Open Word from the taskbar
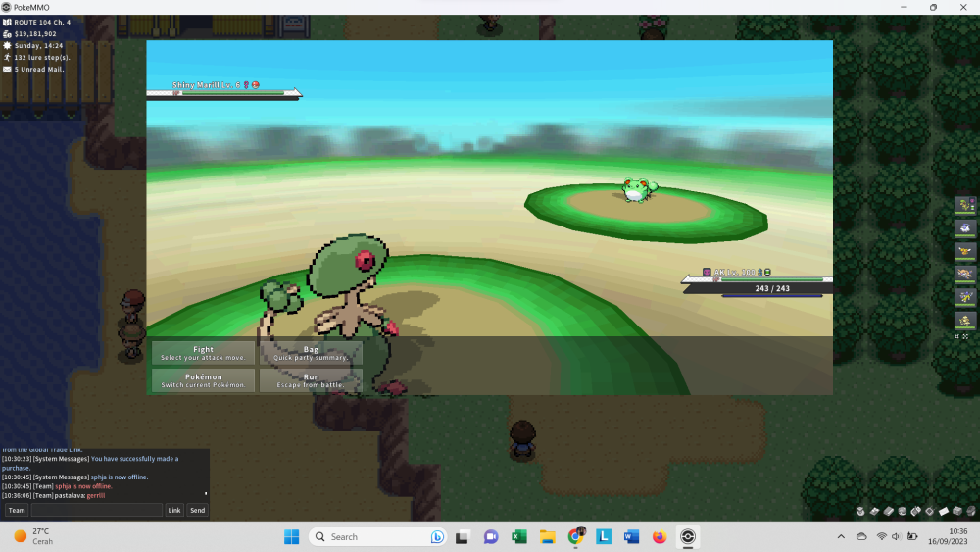 631,537
